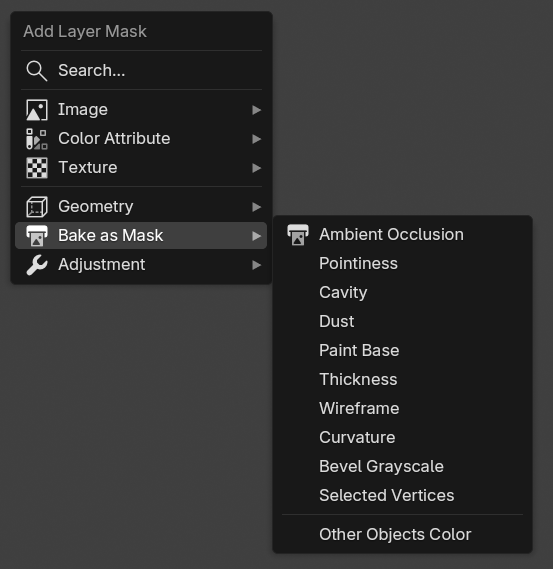Expand the Texture submenu arrow
553x569 pixels.
257,168
